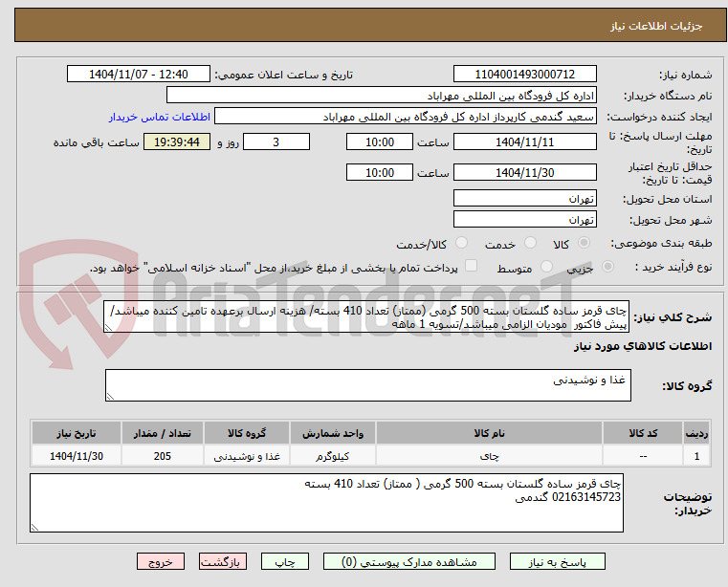Screen dimensions: 728x587
Task: Click the row number cell 1
Action: [x=696, y=456]
